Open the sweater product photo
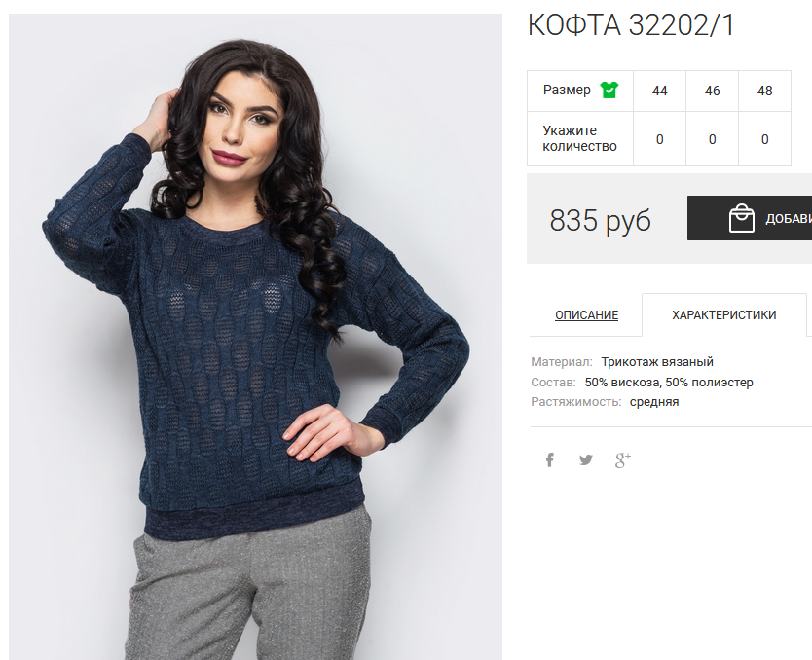 click(x=255, y=337)
